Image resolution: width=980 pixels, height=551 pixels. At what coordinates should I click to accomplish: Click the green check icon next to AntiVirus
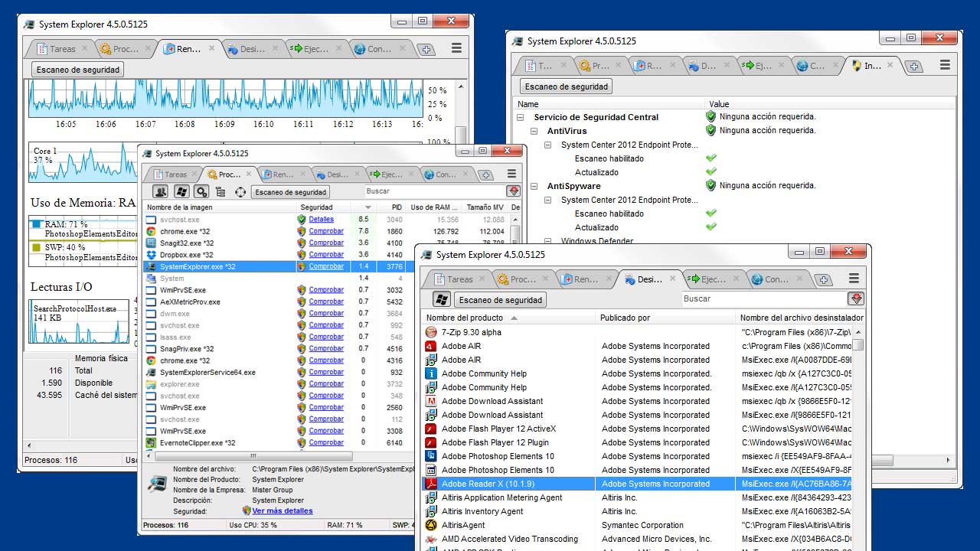[x=710, y=130]
